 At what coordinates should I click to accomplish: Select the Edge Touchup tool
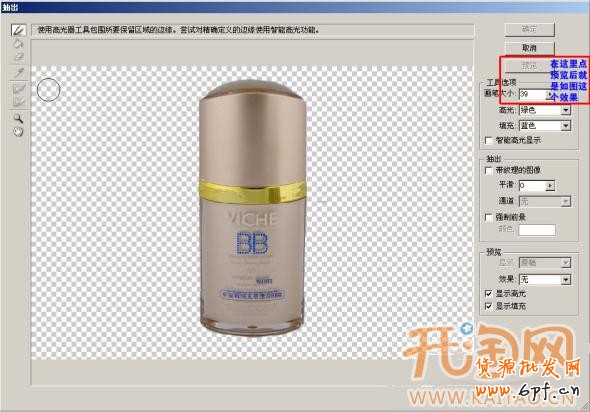click(x=18, y=102)
